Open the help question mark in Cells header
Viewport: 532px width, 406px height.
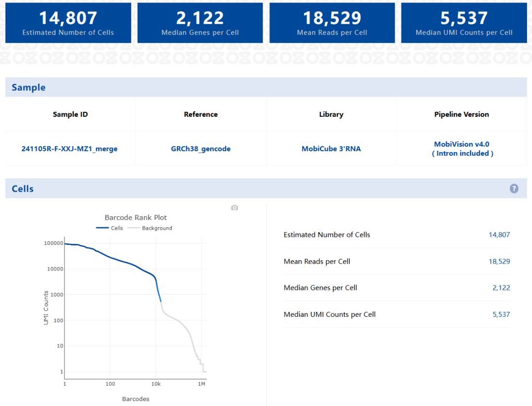click(x=514, y=189)
